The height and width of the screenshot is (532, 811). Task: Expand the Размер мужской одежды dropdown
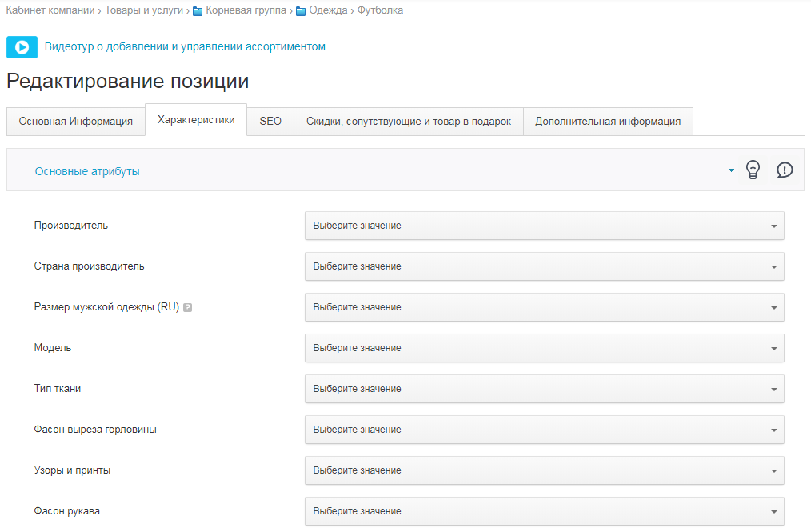coord(544,307)
